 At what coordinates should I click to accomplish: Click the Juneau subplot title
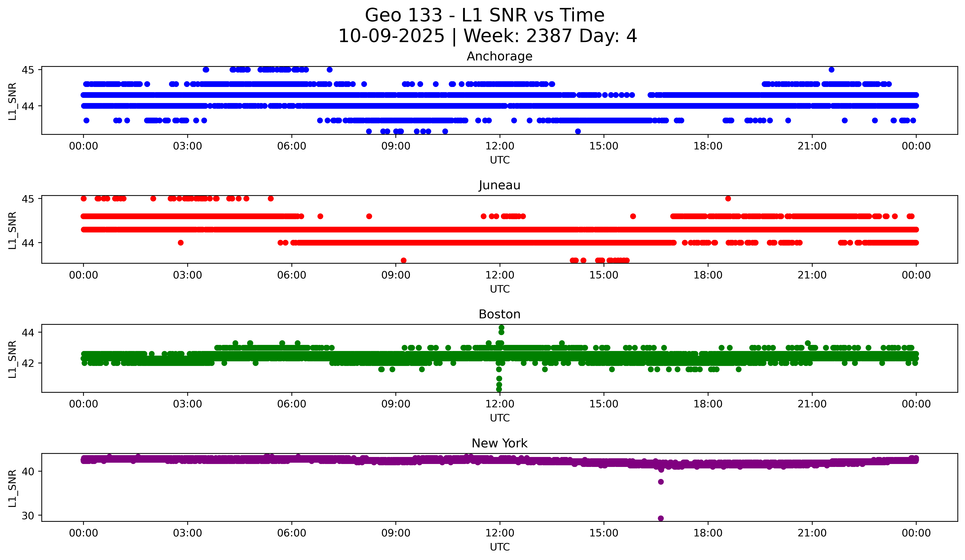coord(499,185)
